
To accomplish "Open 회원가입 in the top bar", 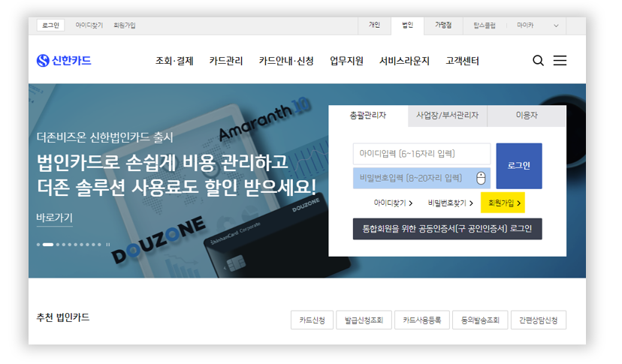I will [x=124, y=26].
